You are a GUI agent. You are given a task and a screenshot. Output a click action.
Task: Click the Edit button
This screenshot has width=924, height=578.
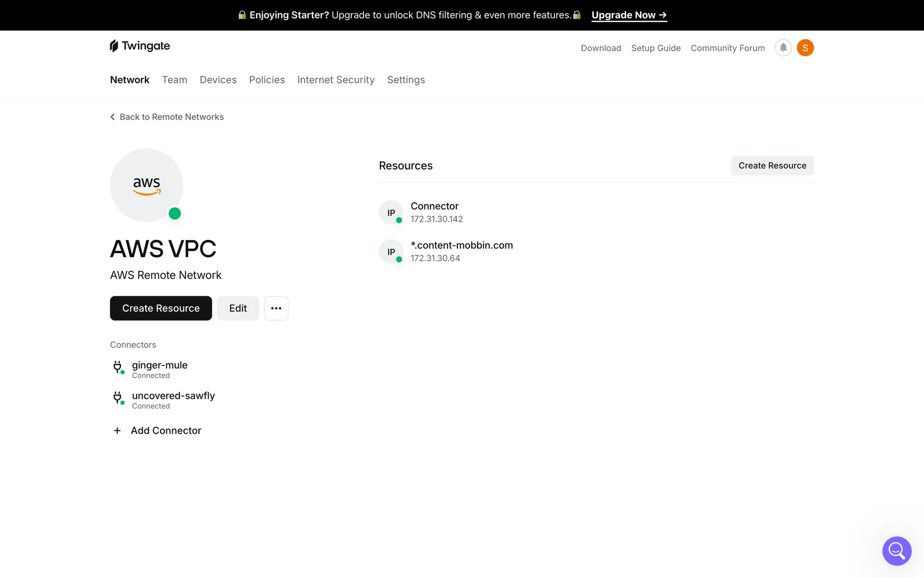point(238,308)
